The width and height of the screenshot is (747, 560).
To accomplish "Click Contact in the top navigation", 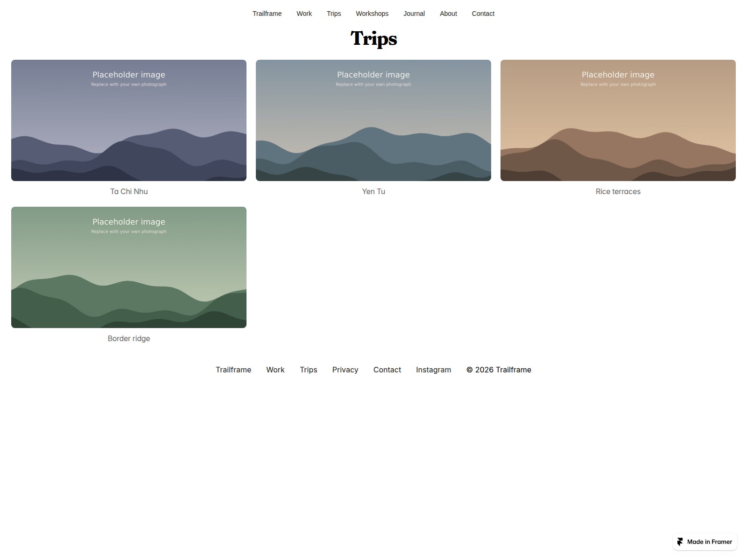I will coord(483,14).
